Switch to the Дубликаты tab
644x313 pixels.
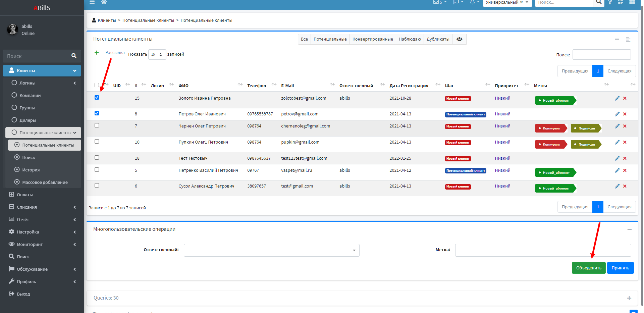[438, 39]
